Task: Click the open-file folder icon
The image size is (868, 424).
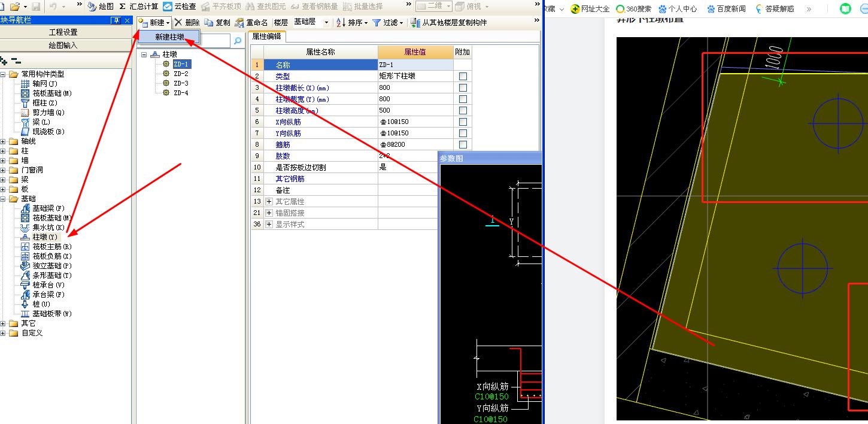Action: (14, 7)
